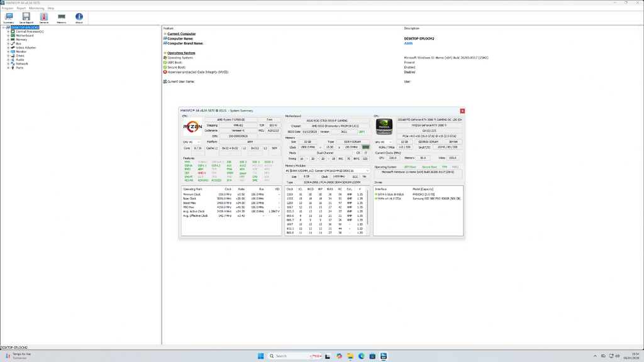Select the SATA 6 Gb/s drive row
This screenshot has height=362, width=644.
(418, 195)
